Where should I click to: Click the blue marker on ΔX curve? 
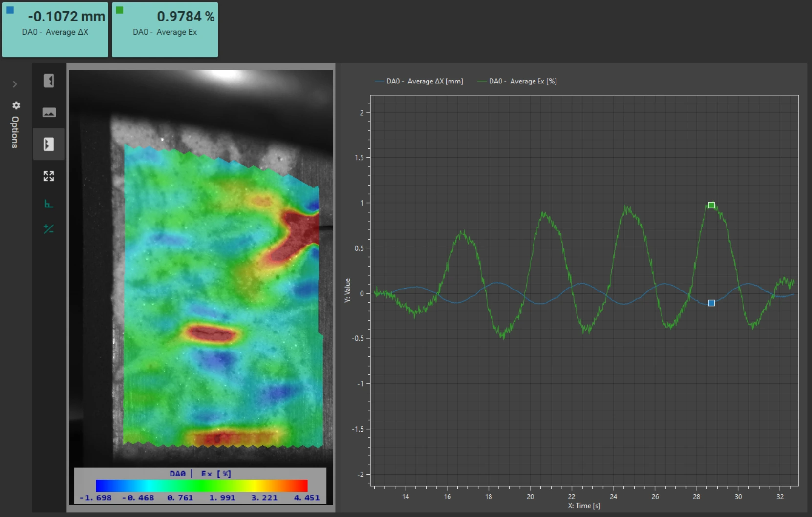711,303
